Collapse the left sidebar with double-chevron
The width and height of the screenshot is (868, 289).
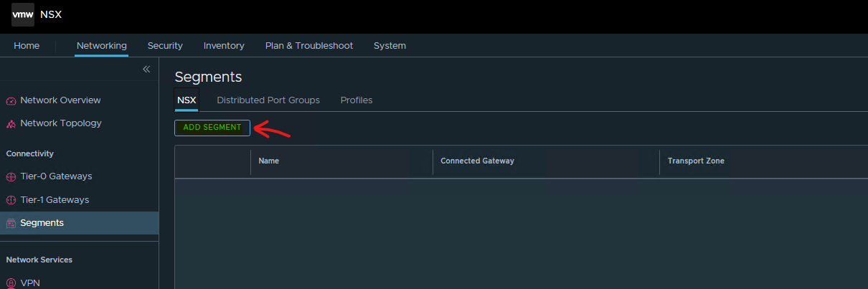pyautogui.click(x=146, y=70)
